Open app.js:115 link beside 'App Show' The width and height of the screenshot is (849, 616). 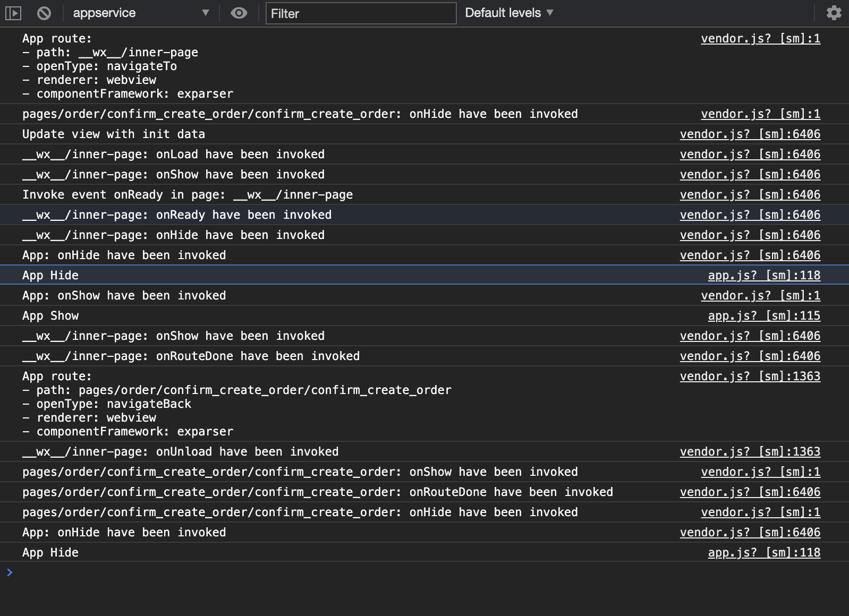(x=764, y=316)
